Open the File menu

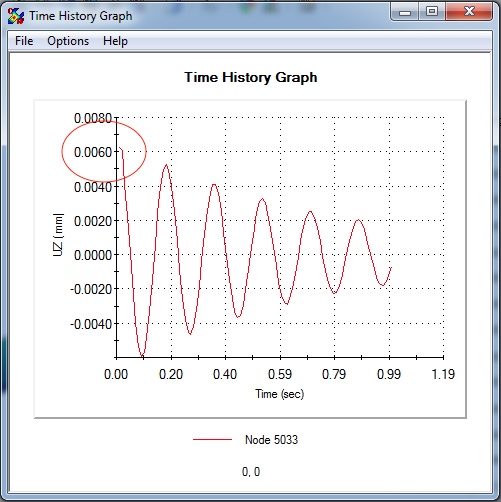click(x=24, y=41)
